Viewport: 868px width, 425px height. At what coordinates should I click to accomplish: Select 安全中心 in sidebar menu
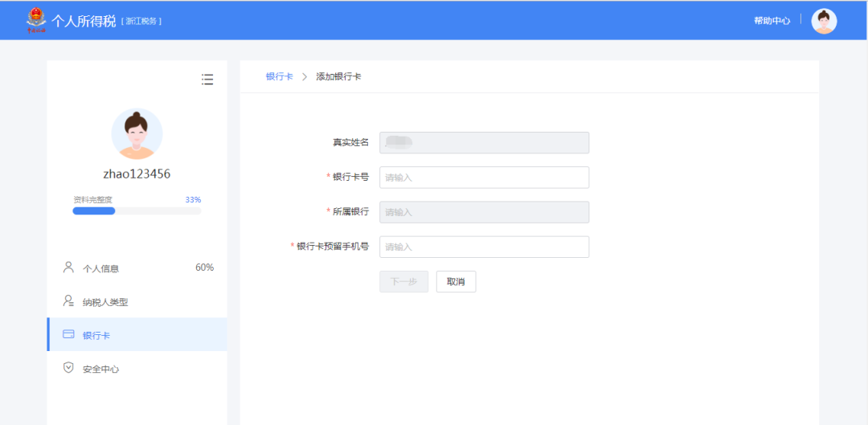coord(101,369)
